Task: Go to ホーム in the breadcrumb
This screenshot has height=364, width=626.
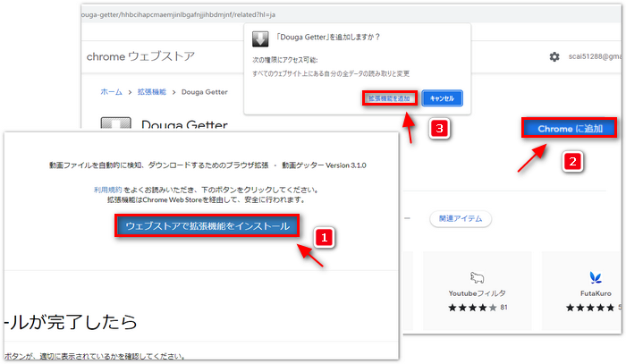Action: [111, 91]
